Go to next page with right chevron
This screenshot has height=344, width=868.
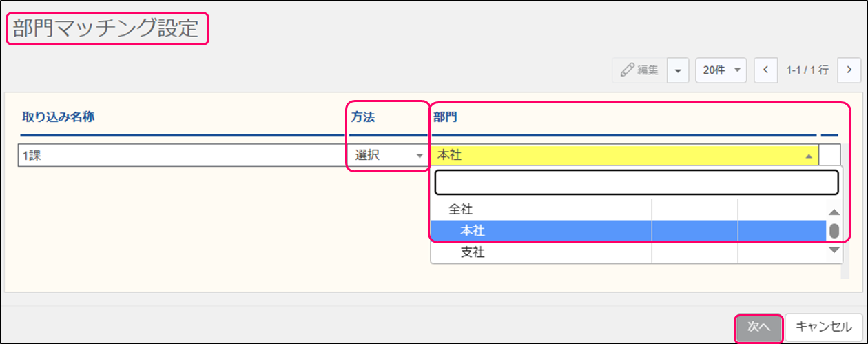click(849, 70)
